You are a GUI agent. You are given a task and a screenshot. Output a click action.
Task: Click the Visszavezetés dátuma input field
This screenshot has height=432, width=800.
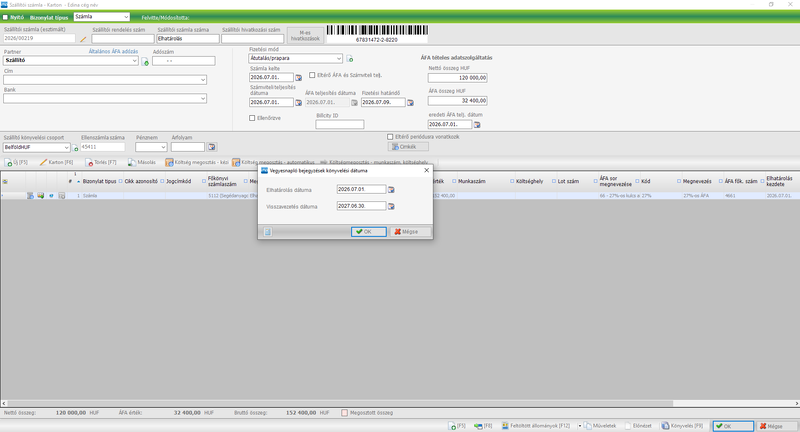click(x=361, y=206)
